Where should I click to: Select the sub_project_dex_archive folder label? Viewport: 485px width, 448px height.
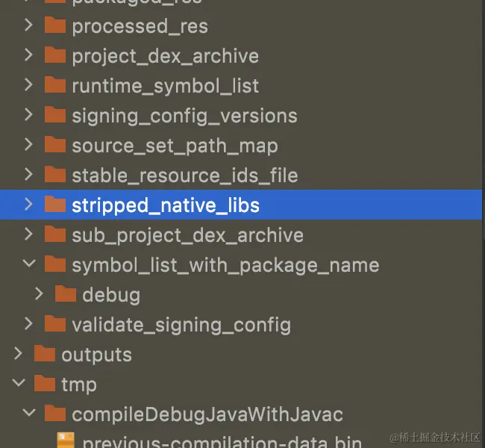187,235
